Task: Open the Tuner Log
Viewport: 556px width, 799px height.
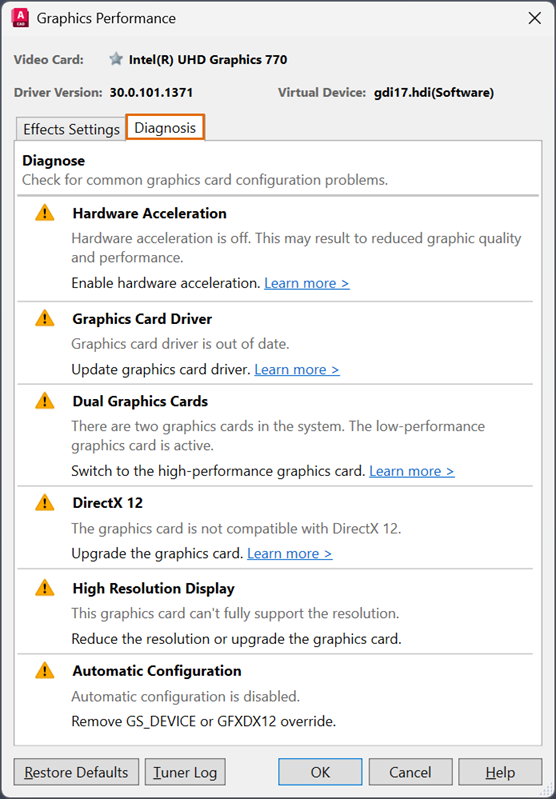Action: (185, 772)
